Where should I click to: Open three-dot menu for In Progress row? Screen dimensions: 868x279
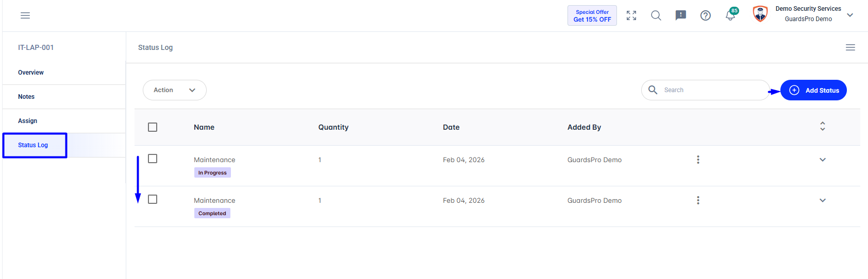[698, 160]
